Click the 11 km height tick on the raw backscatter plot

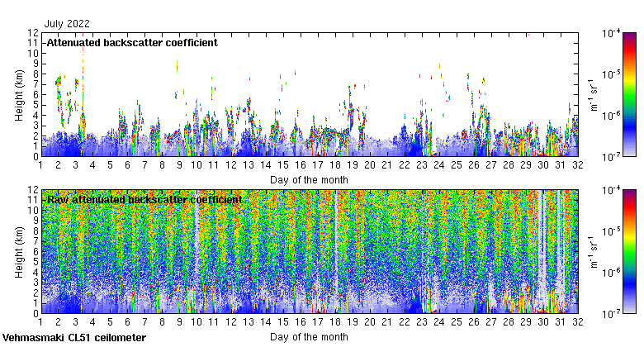(33, 200)
